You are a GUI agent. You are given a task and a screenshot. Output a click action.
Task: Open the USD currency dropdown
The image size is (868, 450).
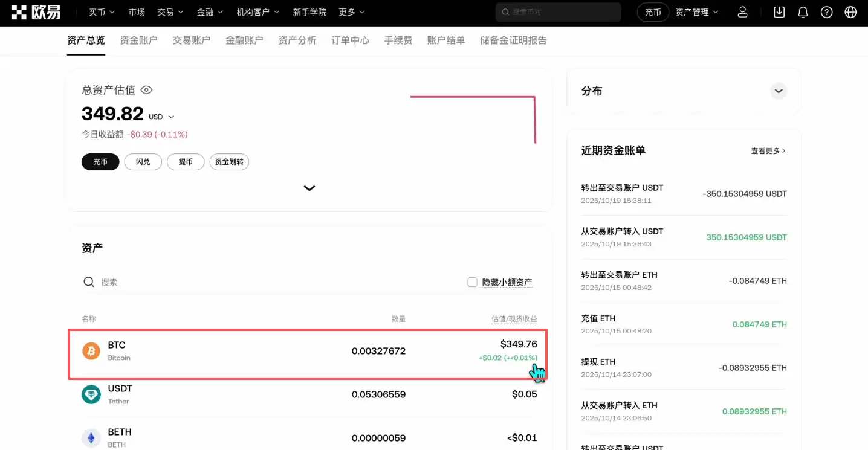click(x=161, y=117)
